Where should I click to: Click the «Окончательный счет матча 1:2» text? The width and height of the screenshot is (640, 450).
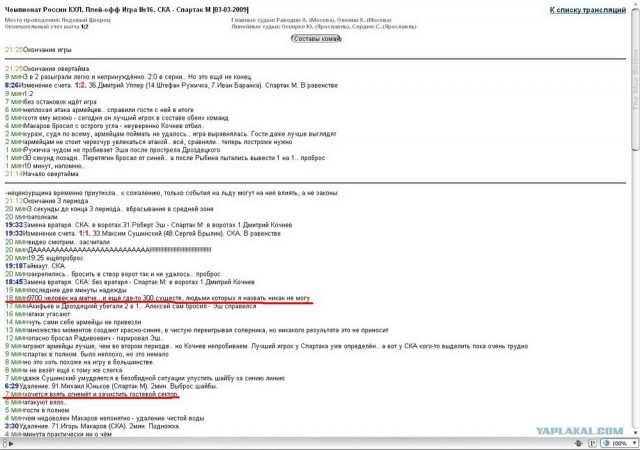pos(47,27)
